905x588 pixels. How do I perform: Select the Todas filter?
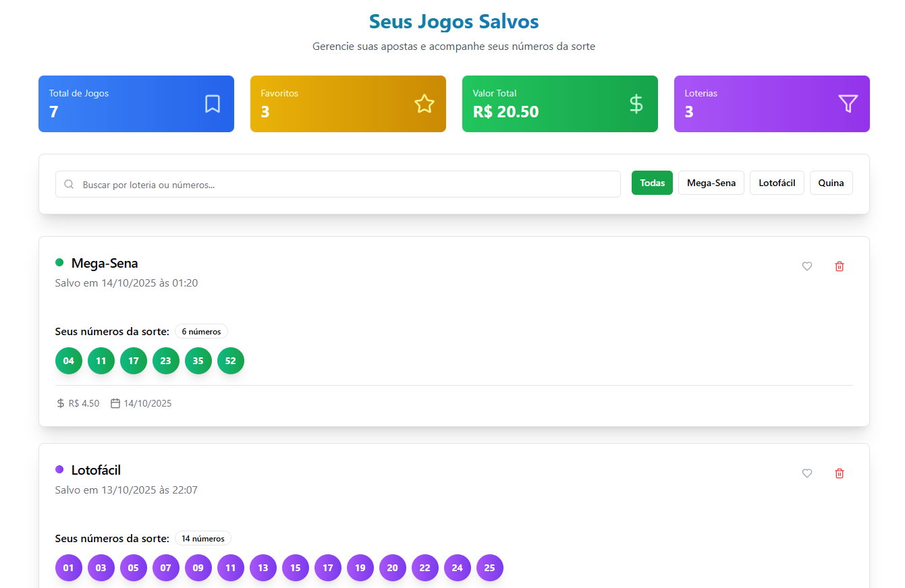(x=652, y=183)
